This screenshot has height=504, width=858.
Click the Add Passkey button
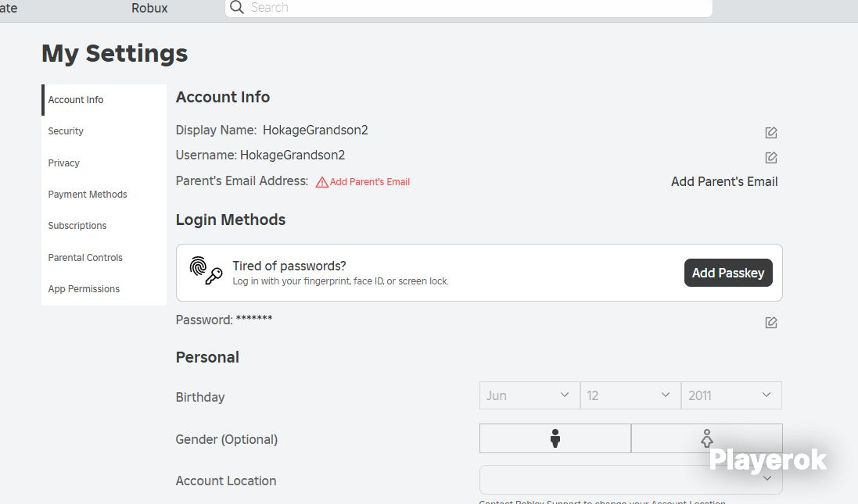[x=727, y=273]
